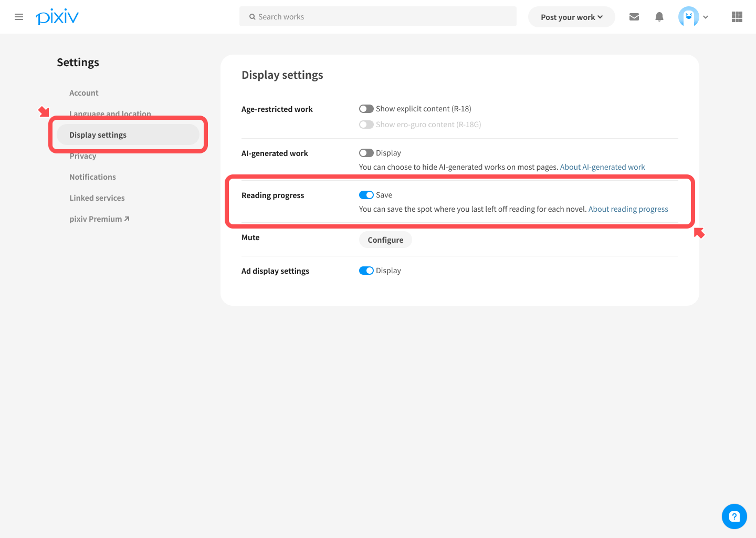The image size is (756, 538).
Task: Open the account chevron next to avatar
Action: (x=706, y=16)
